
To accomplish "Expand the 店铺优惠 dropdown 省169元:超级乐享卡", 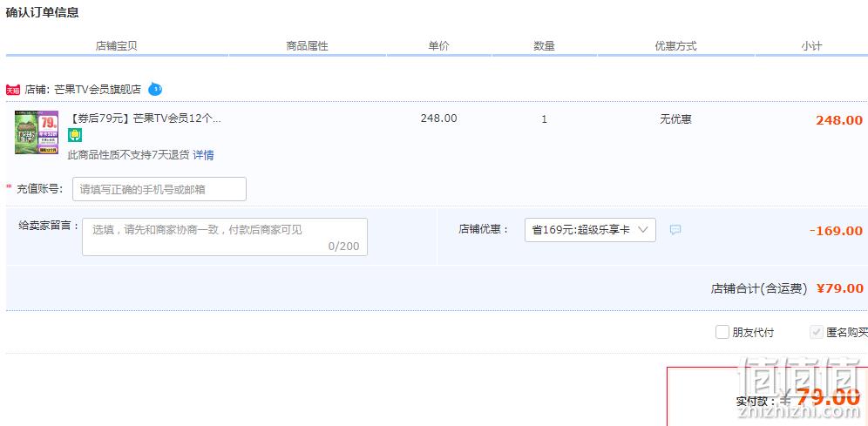I will click(590, 230).
